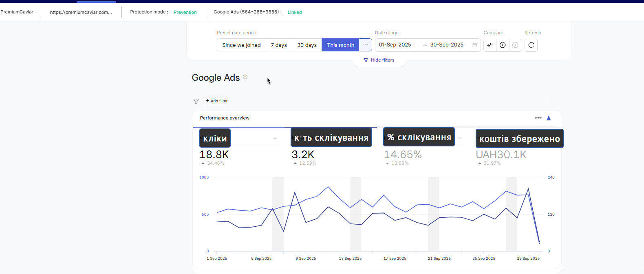Click the 1000 left axis label
644x274 pixels.
click(x=204, y=177)
